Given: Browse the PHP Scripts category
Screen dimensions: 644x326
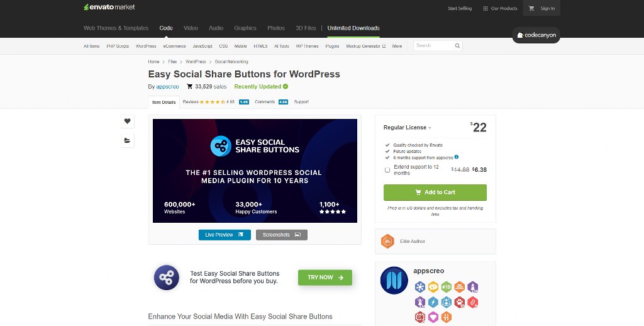Looking at the screenshot, I should tap(118, 46).
